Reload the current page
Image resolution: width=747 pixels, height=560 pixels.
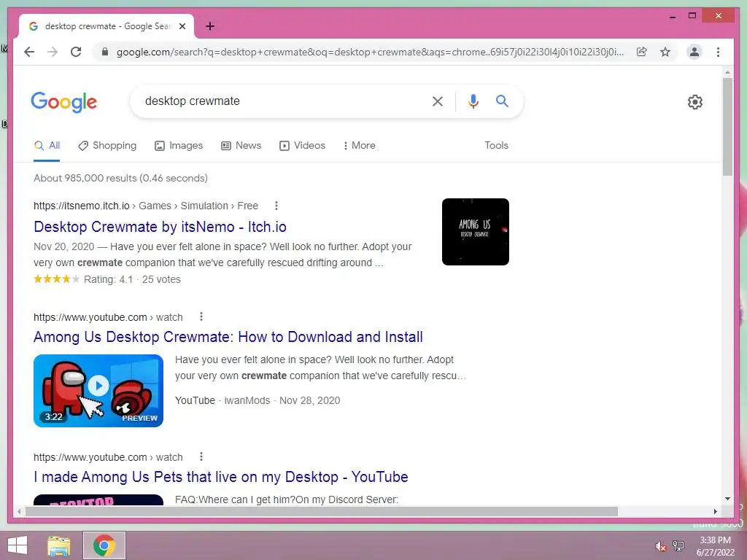[x=76, y=52]
